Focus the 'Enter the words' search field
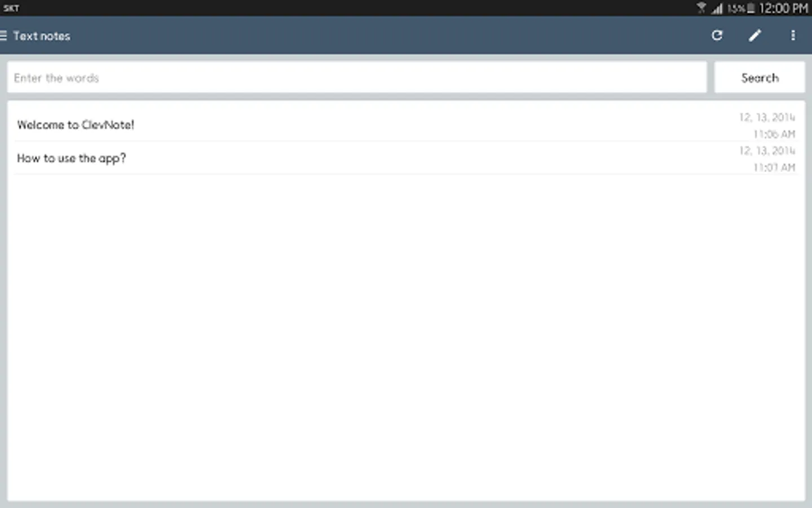812x508 pixels. 356,77
